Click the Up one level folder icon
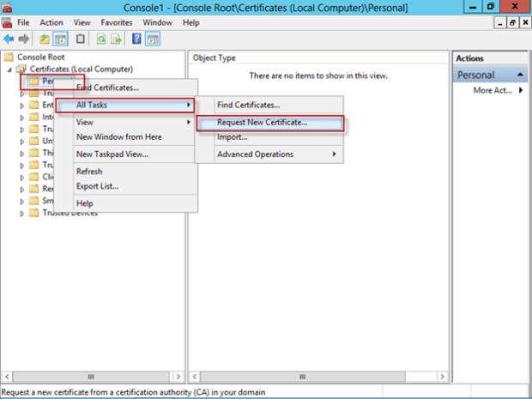 click(44, 39)
